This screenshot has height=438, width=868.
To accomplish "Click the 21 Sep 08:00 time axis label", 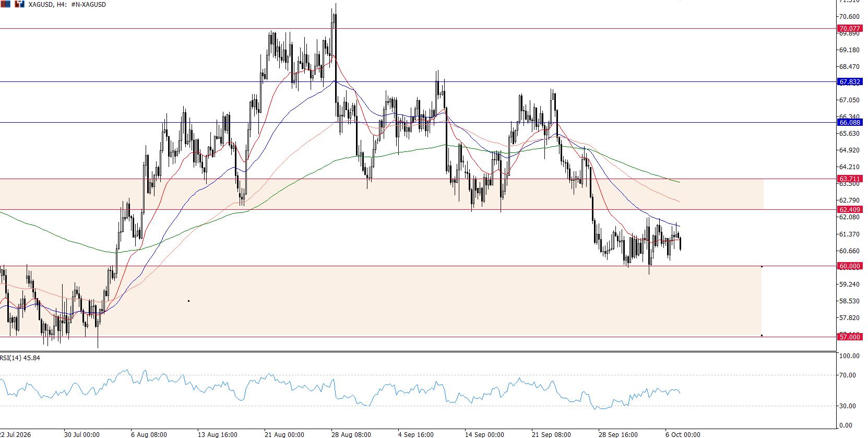I will [552, 434].
